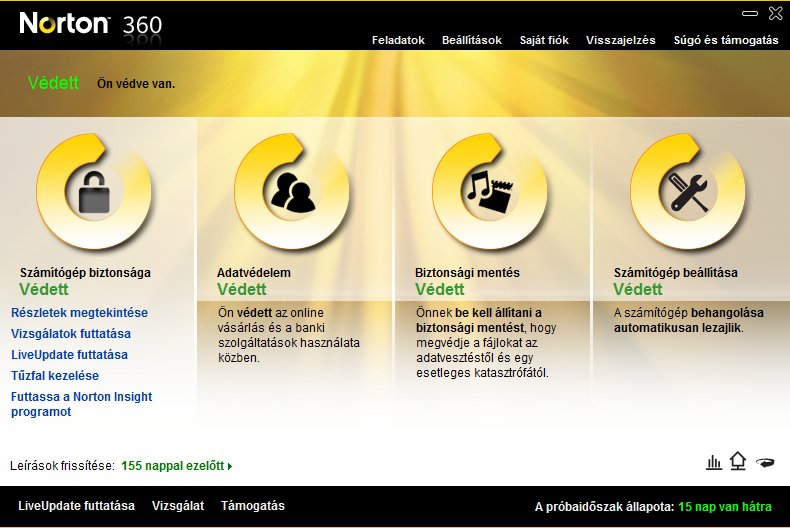790x528 pixels.
Task: Open the Beállítások menu
Action: [x=472, y=40]
